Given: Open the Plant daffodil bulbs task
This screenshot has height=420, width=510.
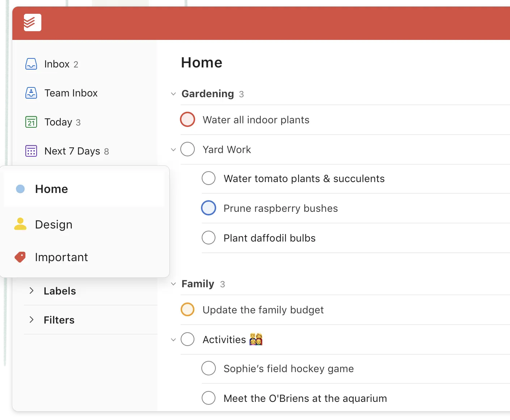Looking at the screenshot, I should point(270,238).
